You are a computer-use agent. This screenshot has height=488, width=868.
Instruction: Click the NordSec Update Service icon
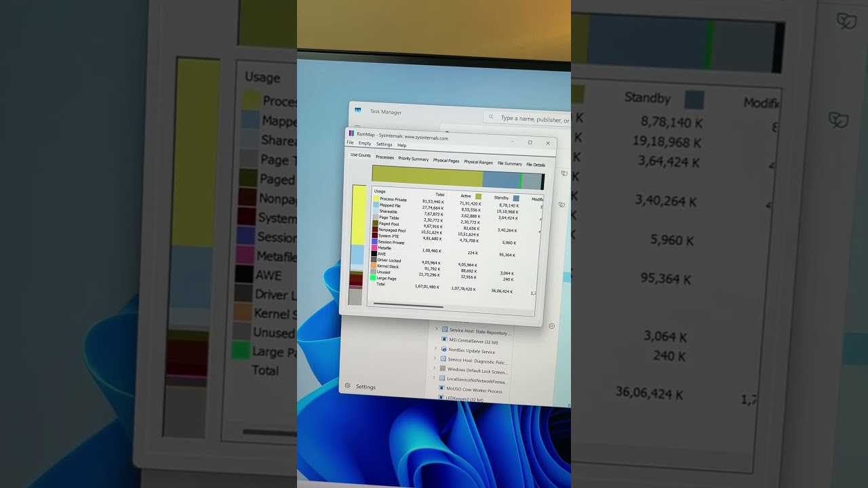[443, 350]
